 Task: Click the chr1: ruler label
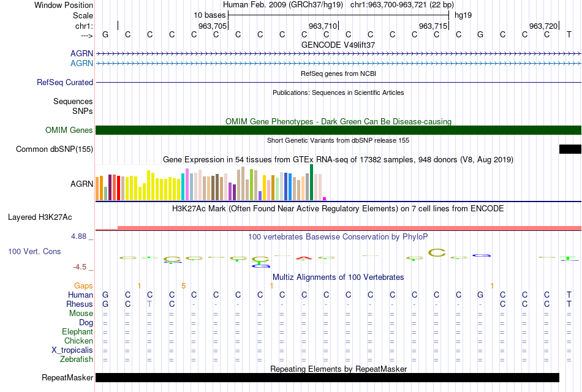click(84, 26)
